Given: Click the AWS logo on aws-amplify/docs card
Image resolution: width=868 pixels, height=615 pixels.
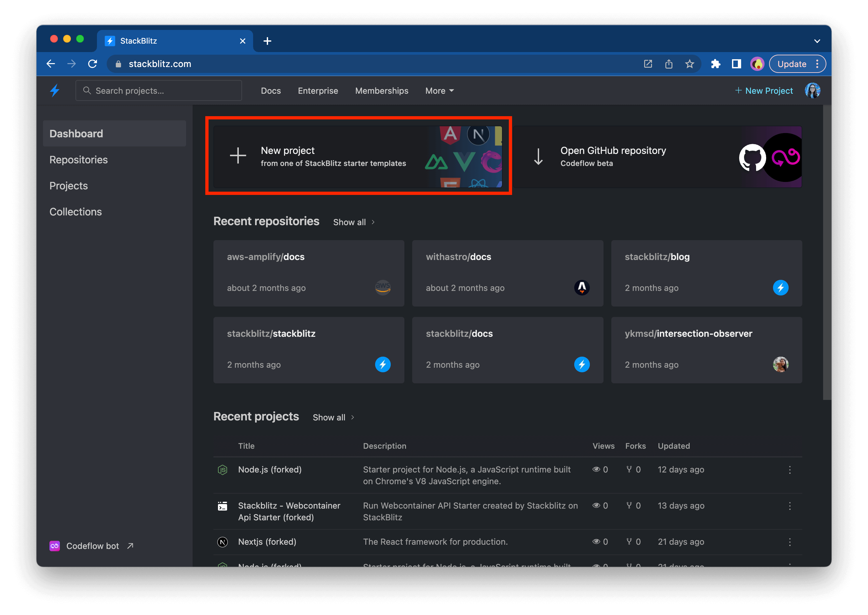Looking at the screenshot, I should tap(383, 288).
